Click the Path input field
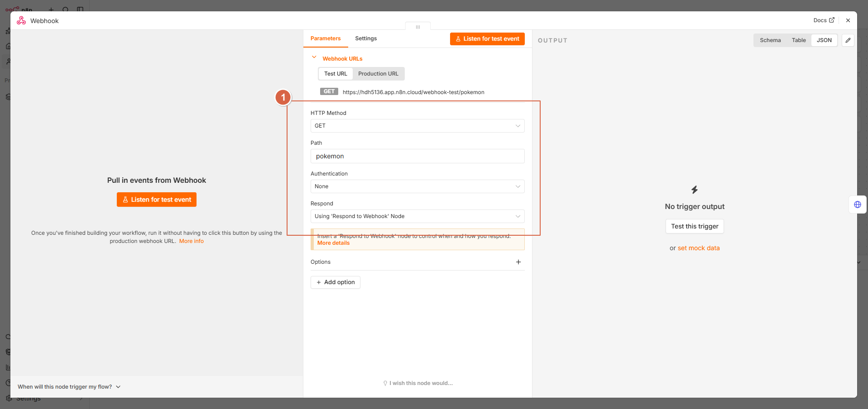 [417, 156]
